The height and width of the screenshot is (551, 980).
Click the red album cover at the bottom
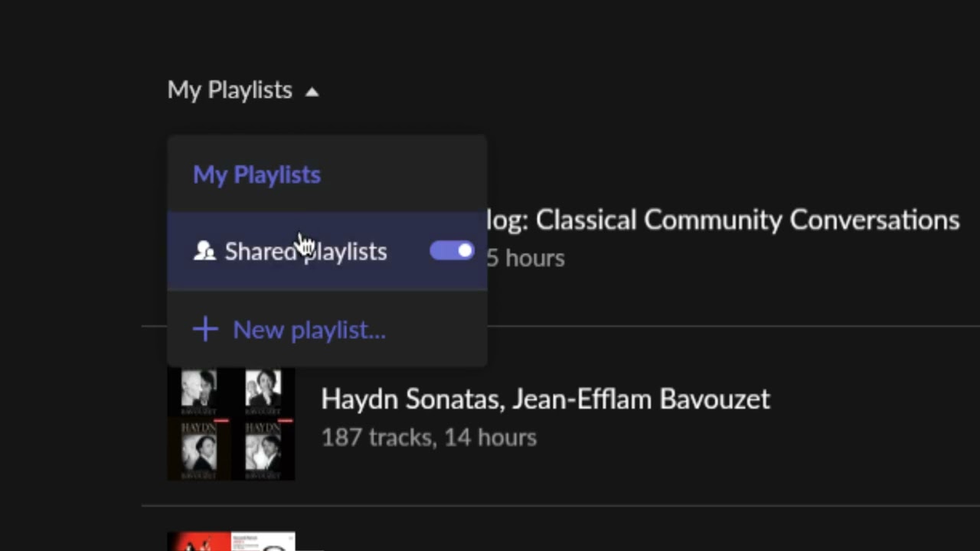[x=199, y=542]
